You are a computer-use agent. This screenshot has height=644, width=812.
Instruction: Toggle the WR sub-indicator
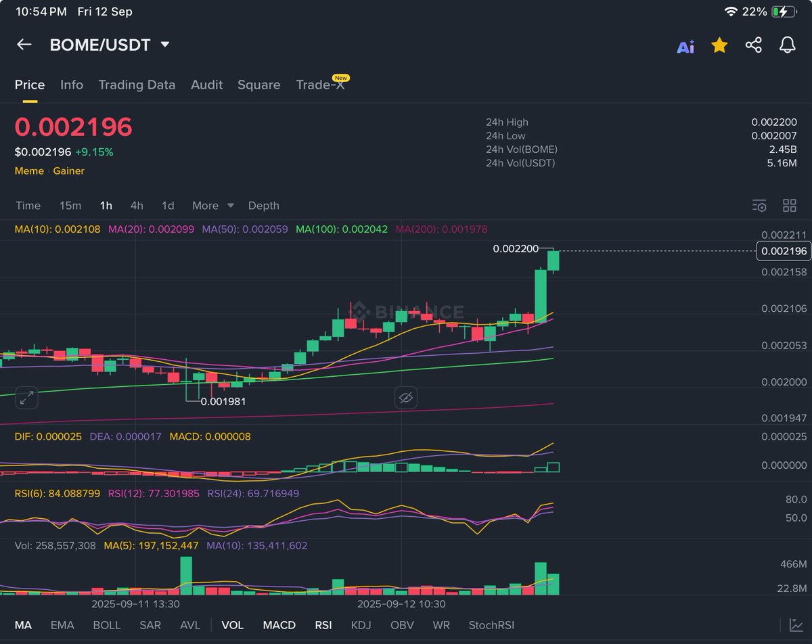point(441,625)
